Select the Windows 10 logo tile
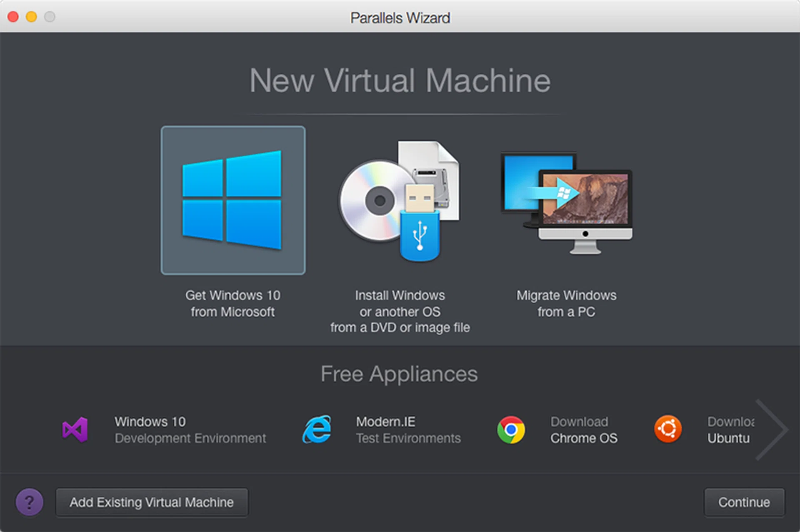This screenshot has height=532, width=800. 233,200
